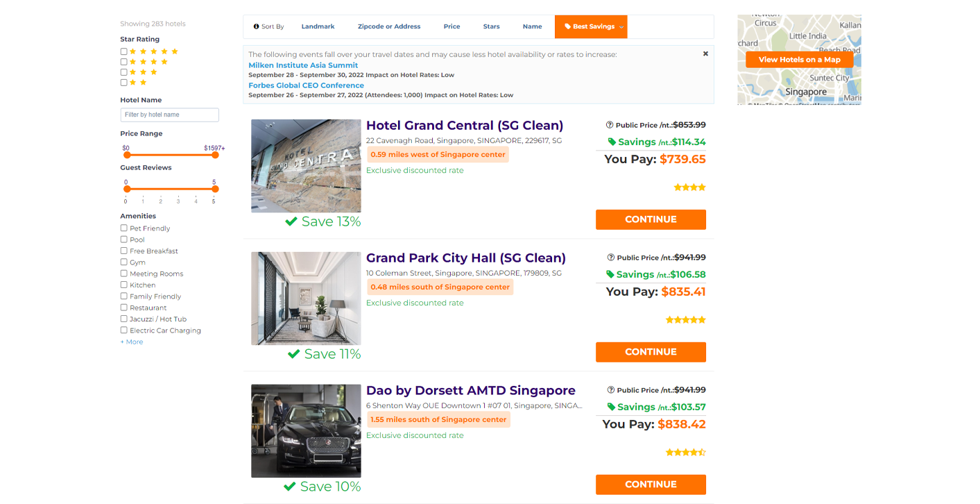Click price range minimum $0 handle

click(x=127, y=155)
